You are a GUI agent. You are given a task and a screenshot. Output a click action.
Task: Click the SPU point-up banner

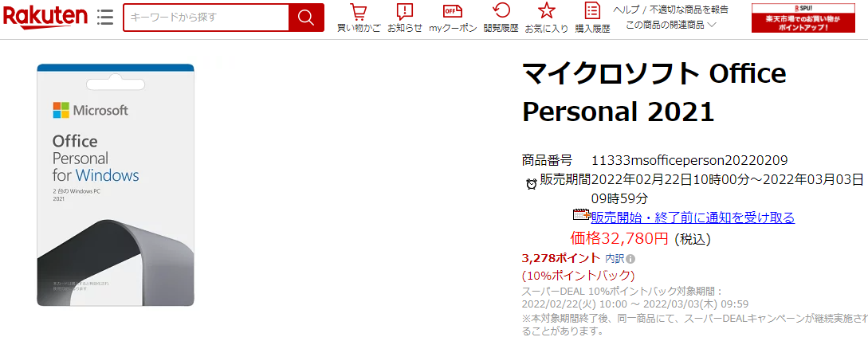coord(803,18)
